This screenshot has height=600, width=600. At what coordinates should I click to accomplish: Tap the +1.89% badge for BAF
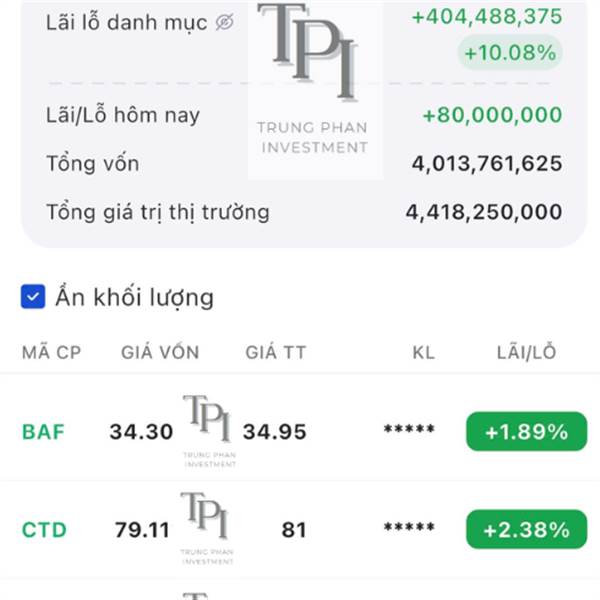pyautogui.click(x=526, y=432)
